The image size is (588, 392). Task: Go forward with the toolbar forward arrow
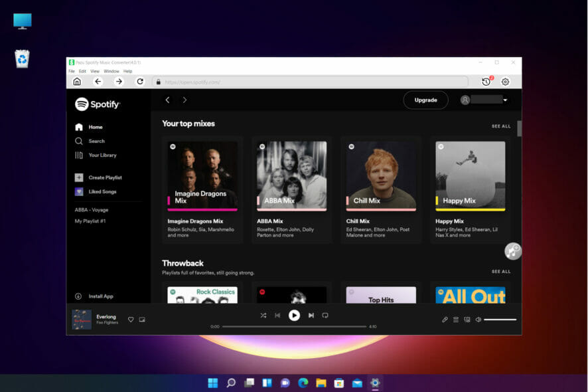coord(119,82)
